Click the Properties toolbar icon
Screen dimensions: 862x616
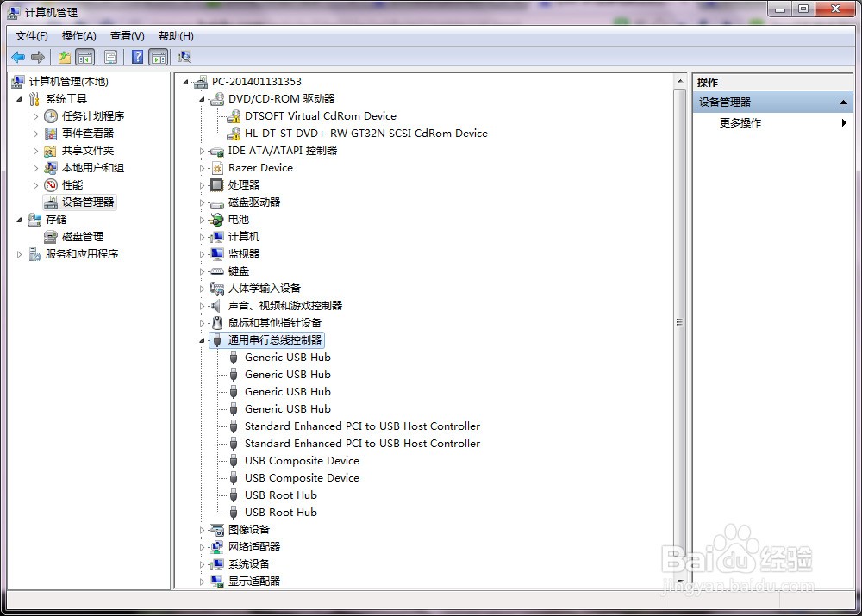(111, 58)
